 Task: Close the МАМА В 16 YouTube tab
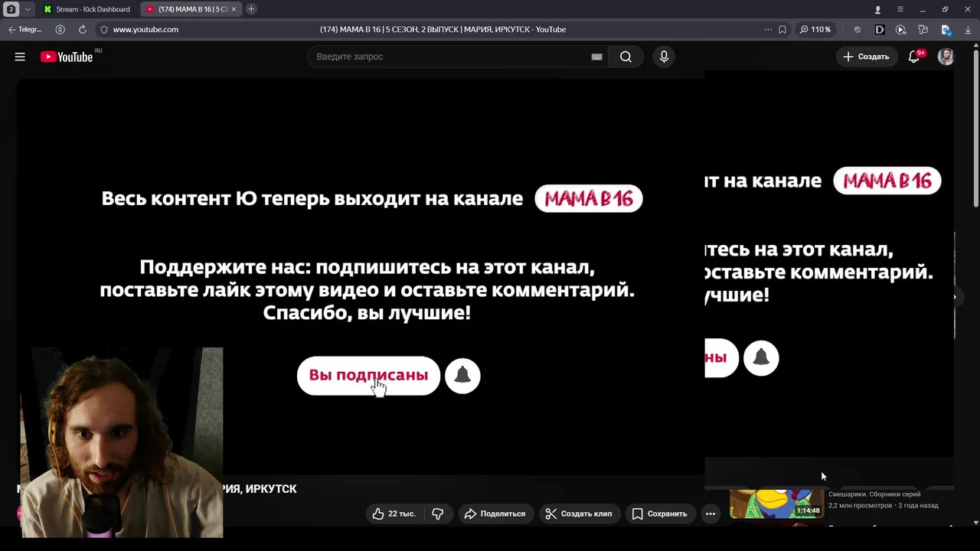(234, 9)
